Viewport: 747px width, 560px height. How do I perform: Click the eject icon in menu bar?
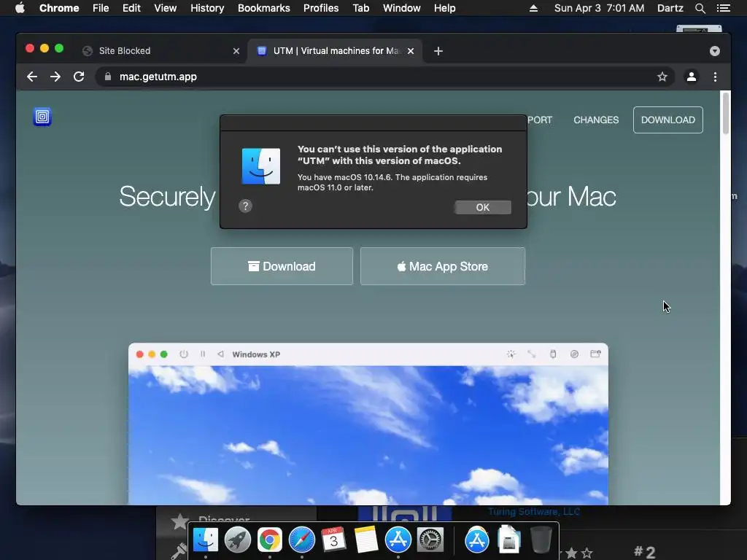[533, 8]
